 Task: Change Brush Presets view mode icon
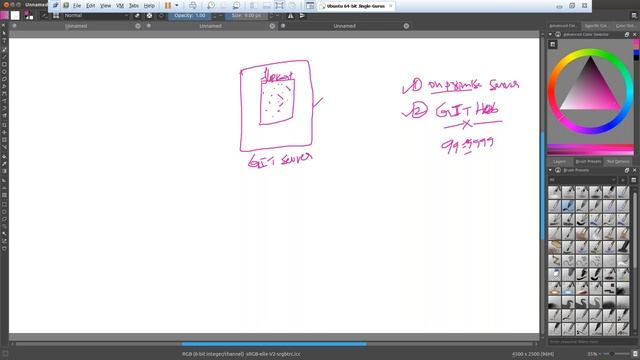(633, 180)
